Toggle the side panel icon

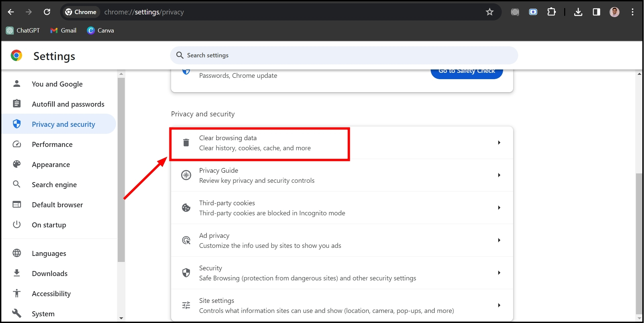[596, 12]
